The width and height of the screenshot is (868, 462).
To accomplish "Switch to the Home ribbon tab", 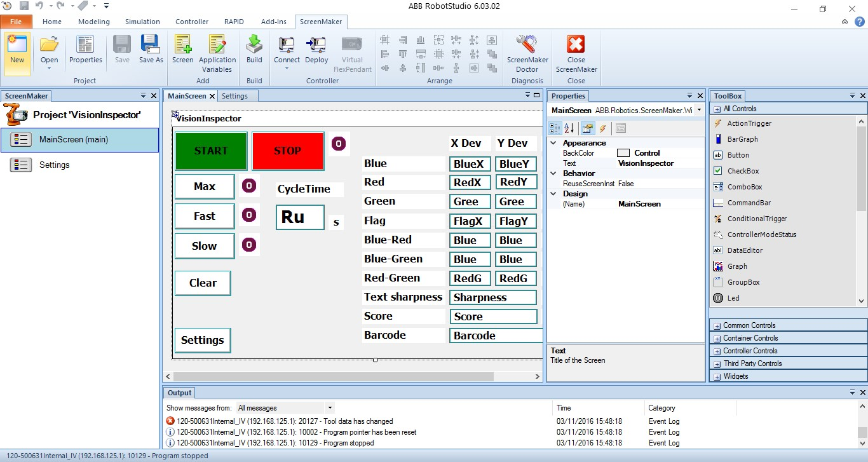I will click(52, 22).
